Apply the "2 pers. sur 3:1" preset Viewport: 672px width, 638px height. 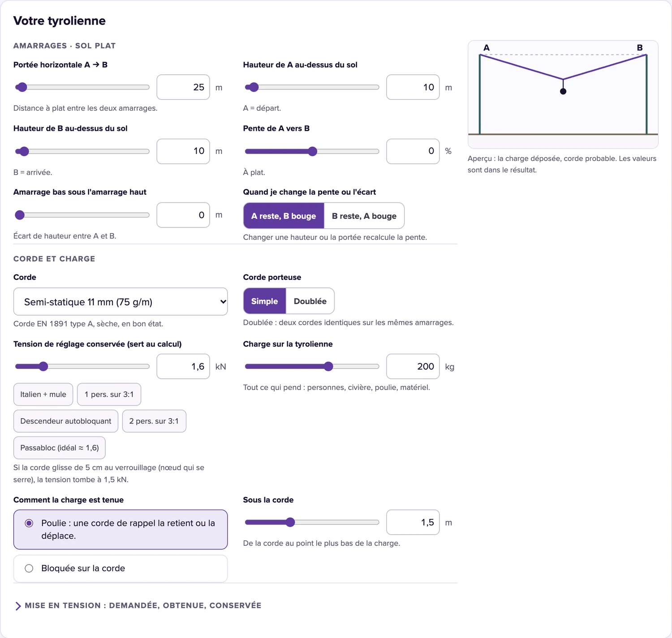click(154, 421)
